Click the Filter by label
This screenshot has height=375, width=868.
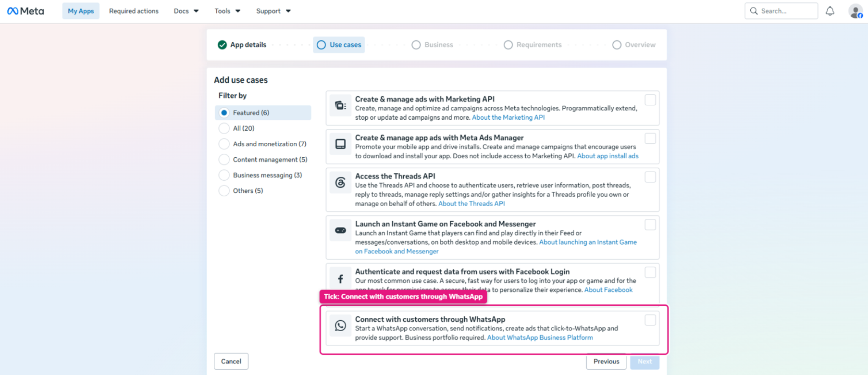point(233,96)
